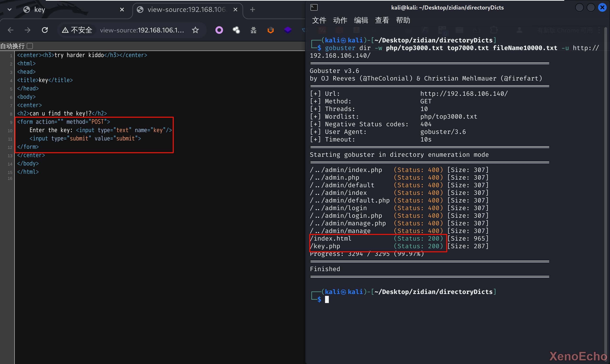Reload the view-source page
This screenshot has width=610, height=364.
pyautogui.click(x=45, y=30)
